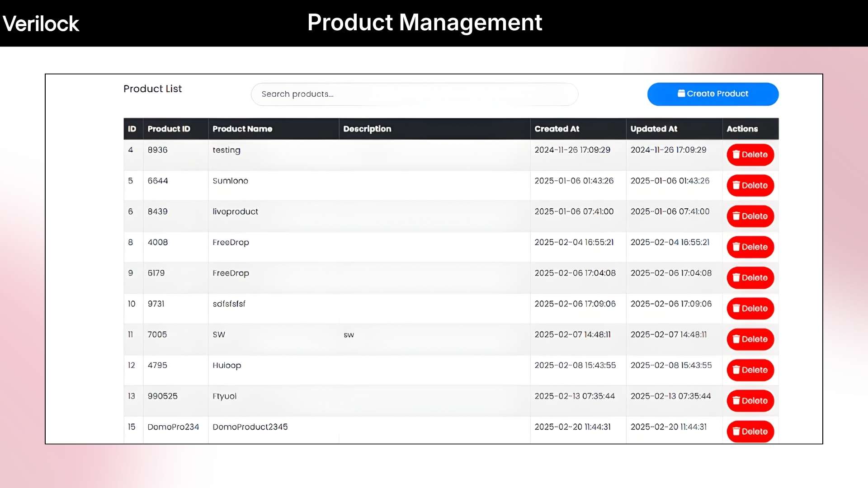Click the Created At column header
The width and height of the screenshot is (868, 488).
tap(557, 129)
